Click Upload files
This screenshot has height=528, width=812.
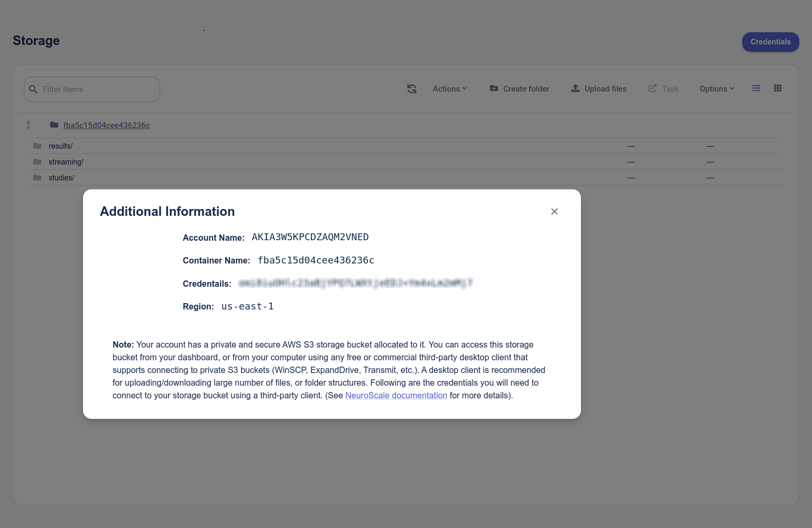point(599,89)
